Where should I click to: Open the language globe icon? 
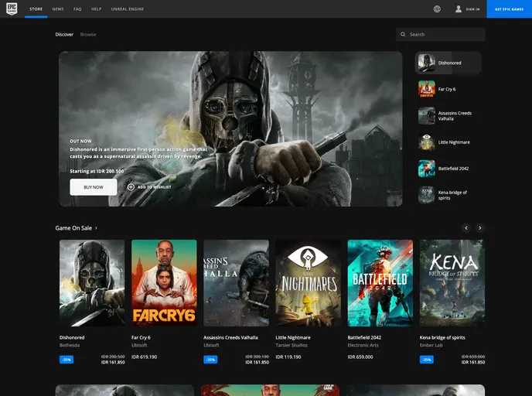[x=437, y=9]
